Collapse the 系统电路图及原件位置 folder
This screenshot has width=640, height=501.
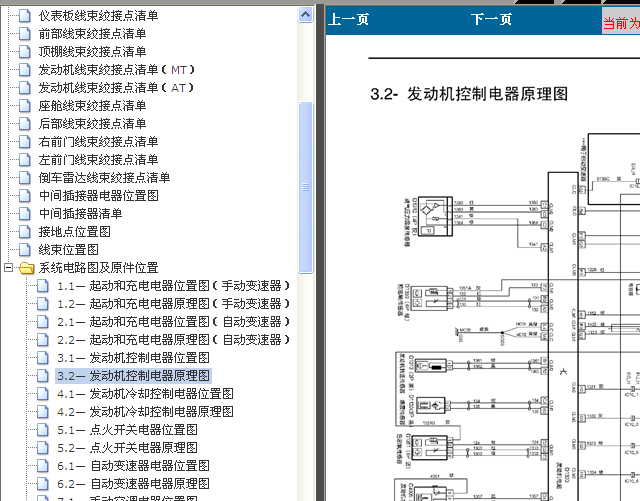pyautogui.click(x=8, y=268)
